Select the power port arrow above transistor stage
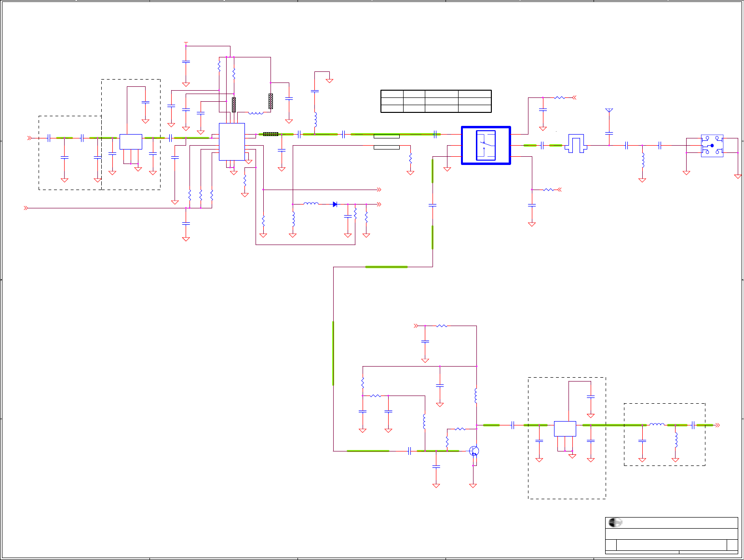 pyautogui.click(x=416, y=326)
